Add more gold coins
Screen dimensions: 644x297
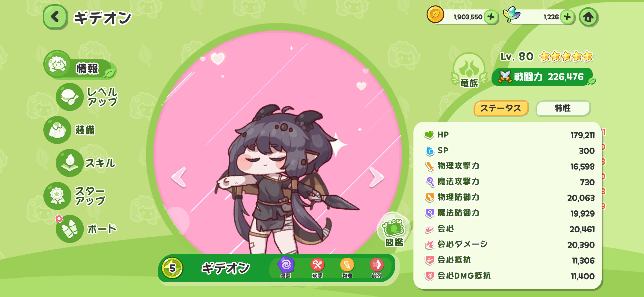tap(491, 17)
